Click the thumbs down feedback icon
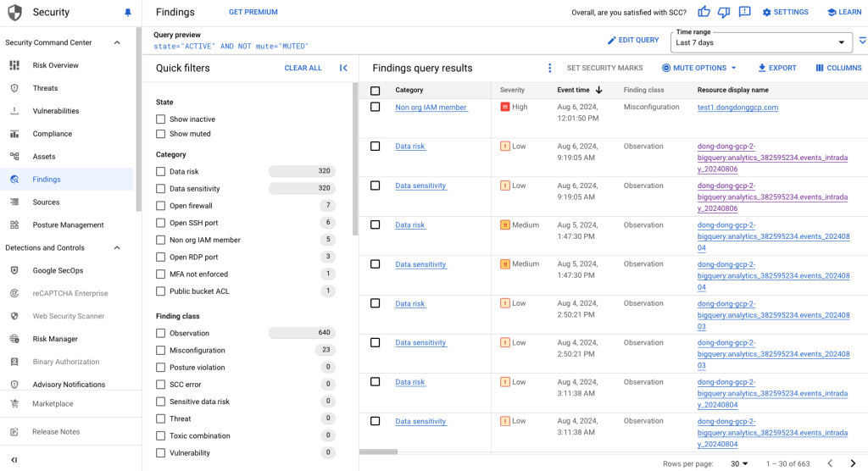The height and width of the screenshot is (471, 868). tap(724, 12)
